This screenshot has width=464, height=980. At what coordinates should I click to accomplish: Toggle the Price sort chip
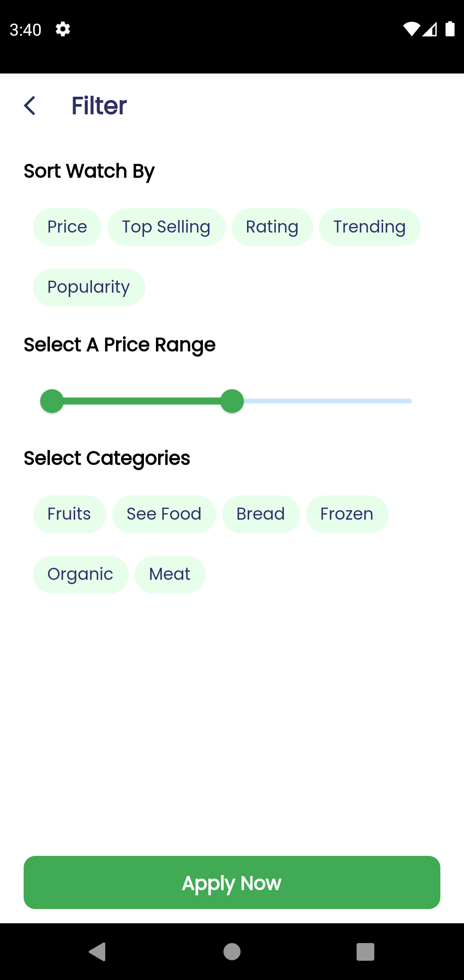67,227
